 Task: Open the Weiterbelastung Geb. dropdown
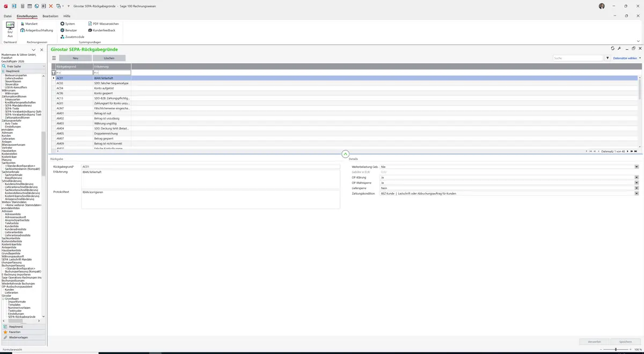pyautogui.click(x=636, y=167)
